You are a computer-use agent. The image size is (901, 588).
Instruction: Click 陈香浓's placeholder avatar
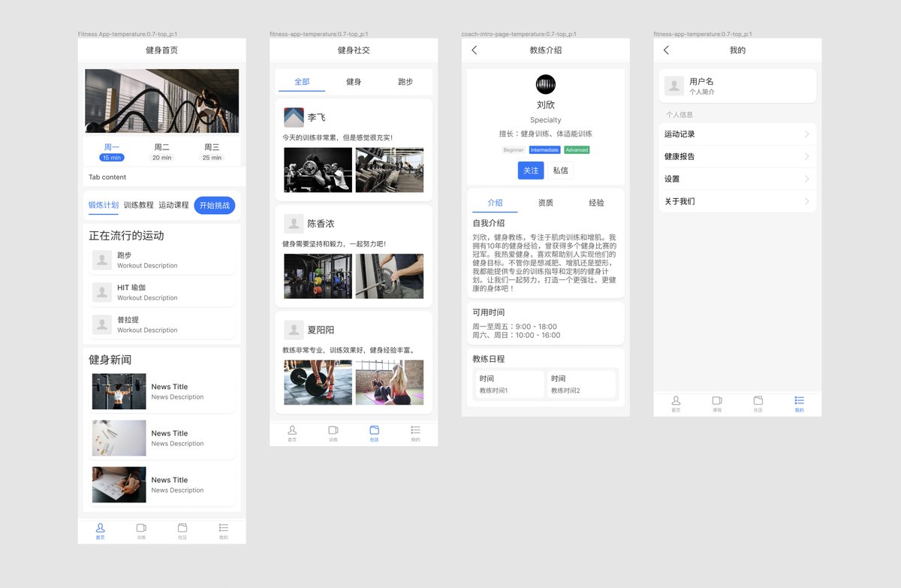[294, 224]
